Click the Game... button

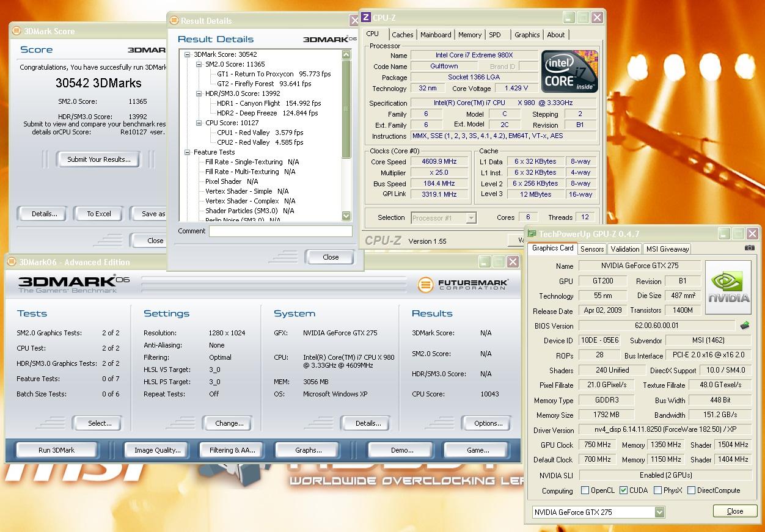pyautogui.click(x=477, y=450)
